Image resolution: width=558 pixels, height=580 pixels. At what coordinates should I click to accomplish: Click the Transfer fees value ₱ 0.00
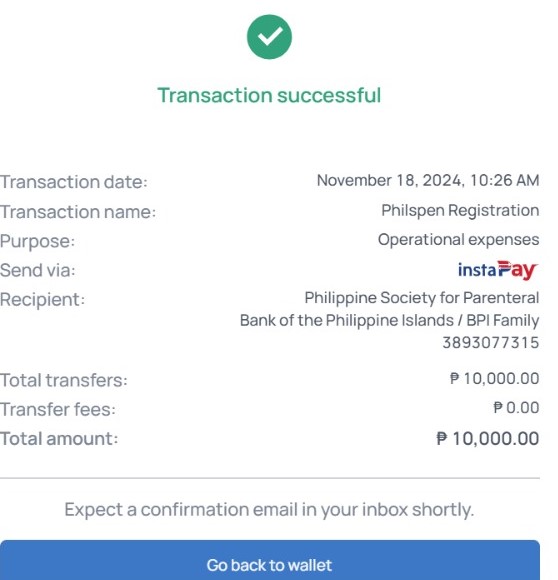516,408
